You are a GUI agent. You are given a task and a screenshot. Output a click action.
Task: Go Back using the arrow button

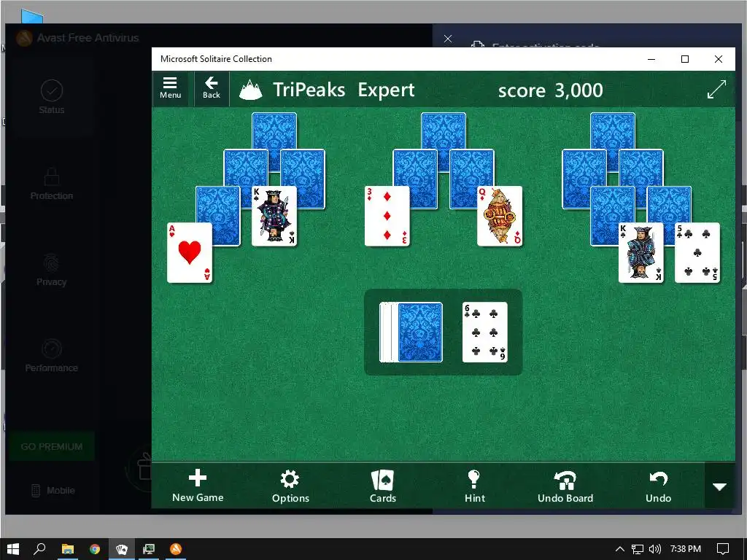211,88
